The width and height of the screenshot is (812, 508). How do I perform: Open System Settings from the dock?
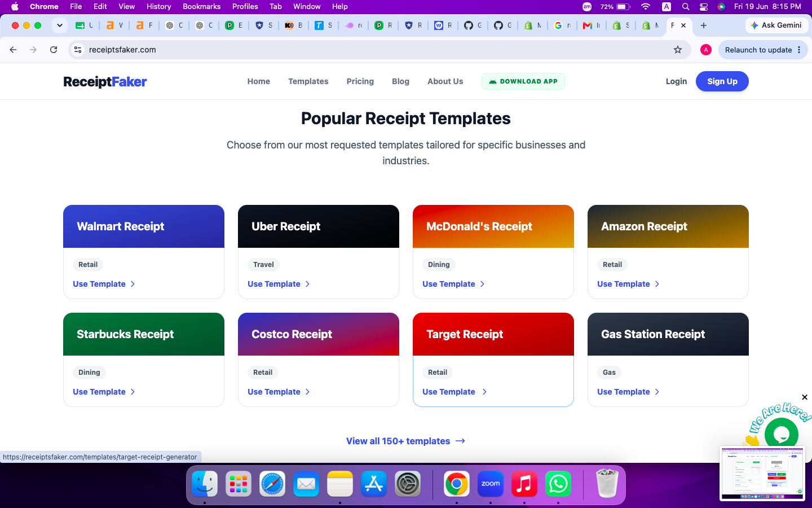click(408, 484)
